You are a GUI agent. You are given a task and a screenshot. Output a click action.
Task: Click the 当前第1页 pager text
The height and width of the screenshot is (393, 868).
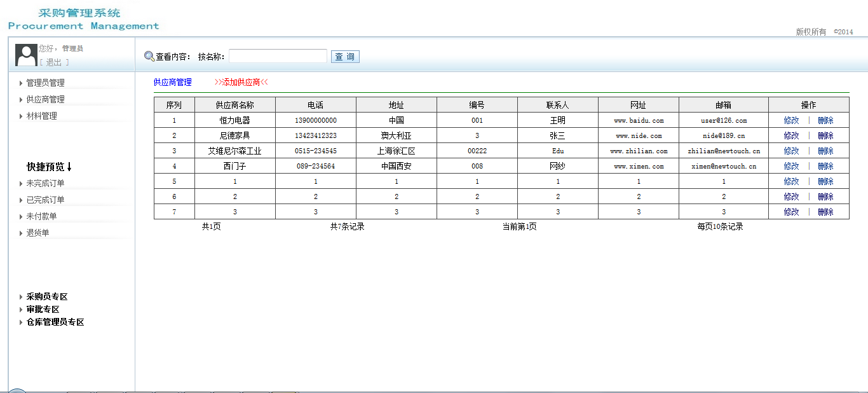point(519,226)
